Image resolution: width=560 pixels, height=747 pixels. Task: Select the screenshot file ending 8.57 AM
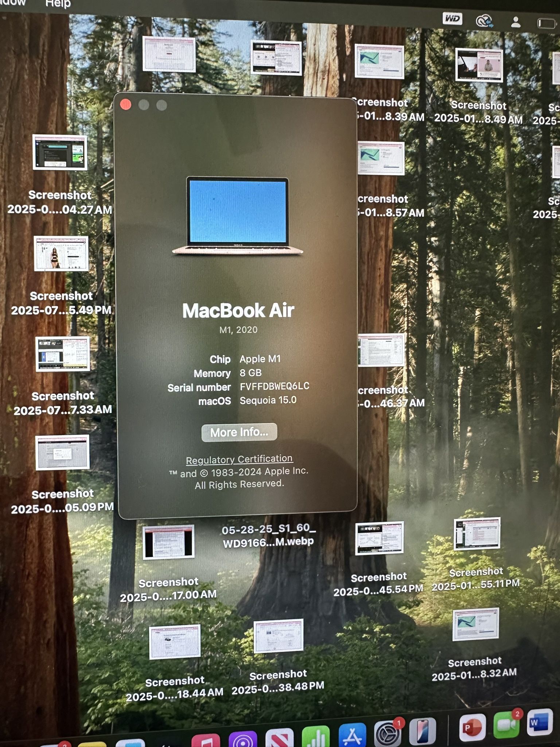[390, 180]
